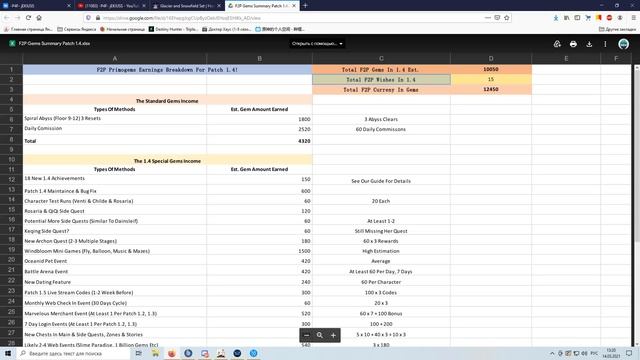Open Task View on the taskbar

click(138, 353)
